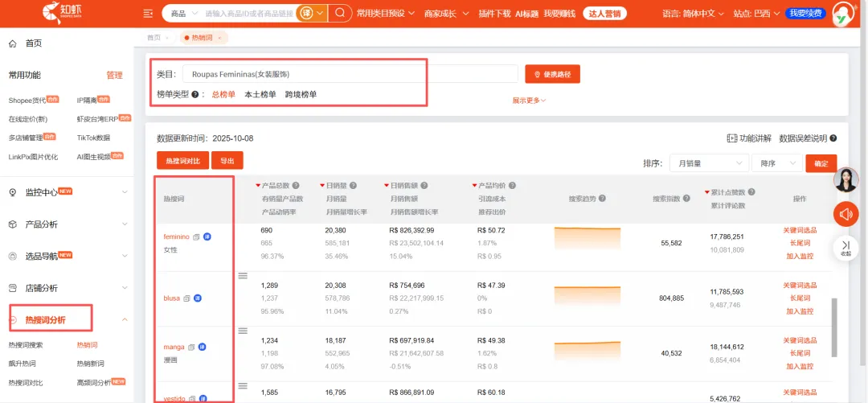Copy the keyword blusa with its copy icon
The width and height of the screenshot is (868, 403).
(186, 298)
